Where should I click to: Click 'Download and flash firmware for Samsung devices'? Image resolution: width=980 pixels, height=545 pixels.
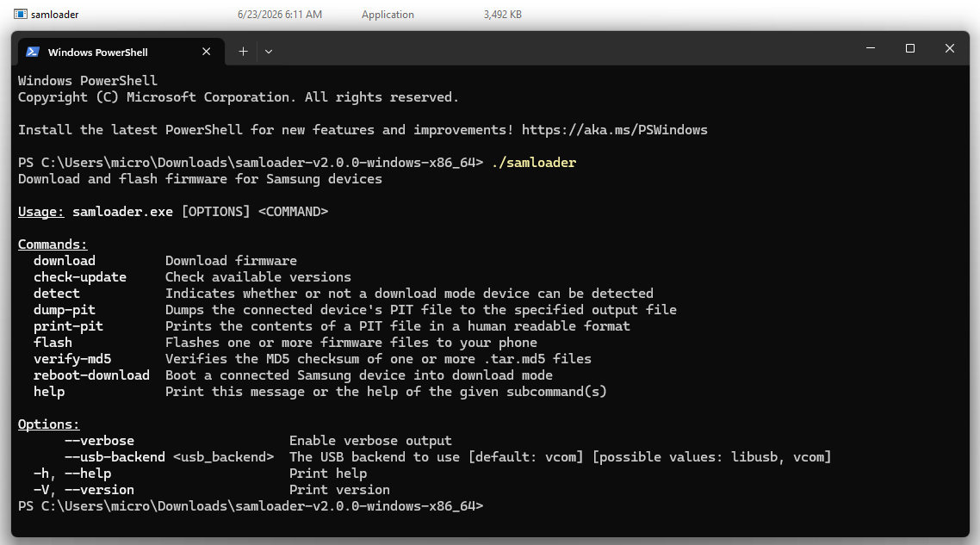coord(200,179)
